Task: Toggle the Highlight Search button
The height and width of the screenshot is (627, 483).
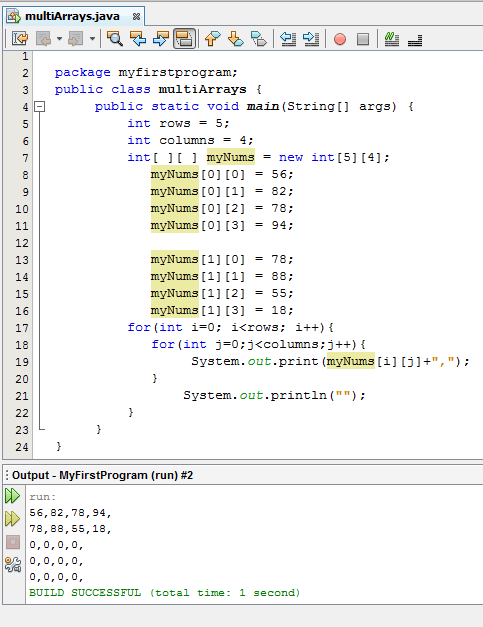Action: tap(184, 39)
